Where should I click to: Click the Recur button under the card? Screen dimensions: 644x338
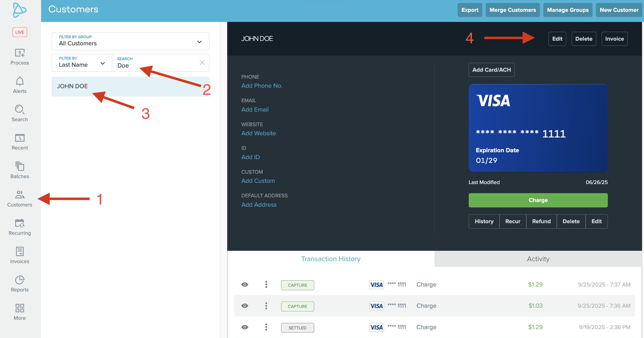coord(513,221)
